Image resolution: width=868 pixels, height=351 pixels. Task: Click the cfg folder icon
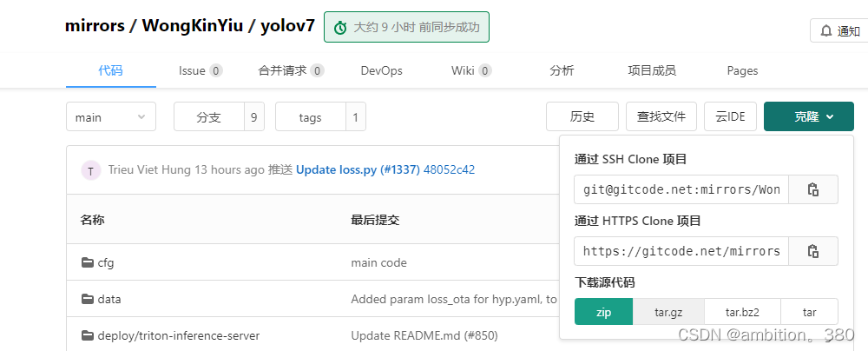click(87, 262)
